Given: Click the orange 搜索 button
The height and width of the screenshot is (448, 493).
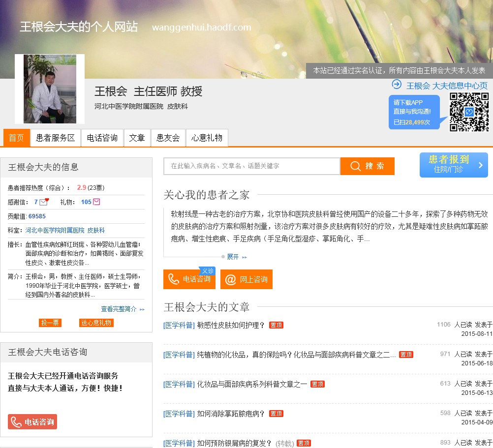Looking at the screenshot, I should [x=367, y=166].
